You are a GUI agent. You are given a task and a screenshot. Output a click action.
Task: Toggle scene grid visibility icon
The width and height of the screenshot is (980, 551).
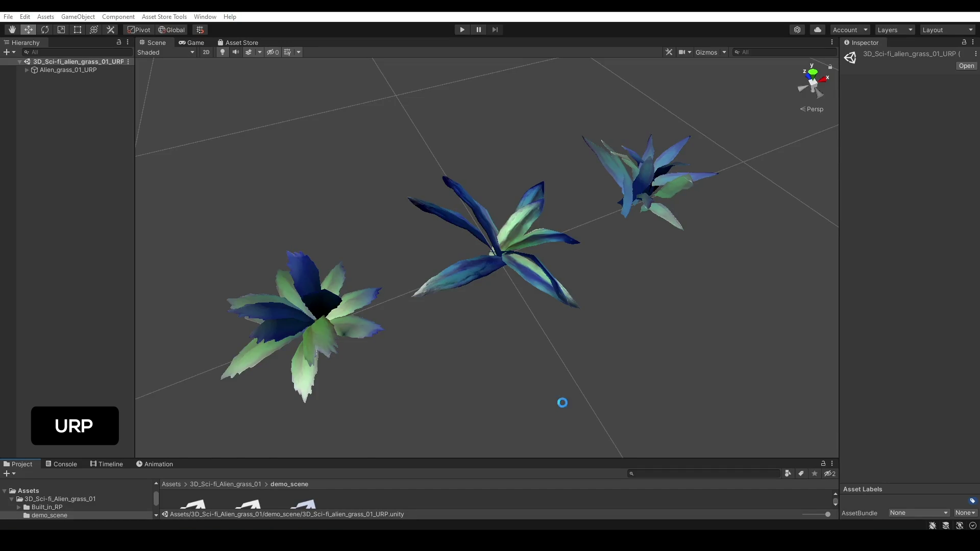click(x=287, y=52)
